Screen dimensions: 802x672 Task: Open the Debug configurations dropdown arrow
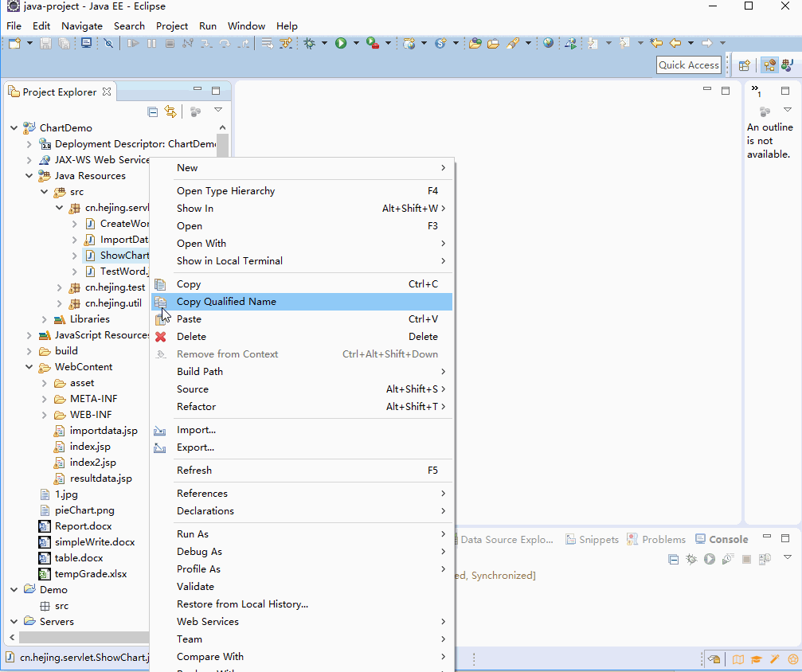point(324,44)
